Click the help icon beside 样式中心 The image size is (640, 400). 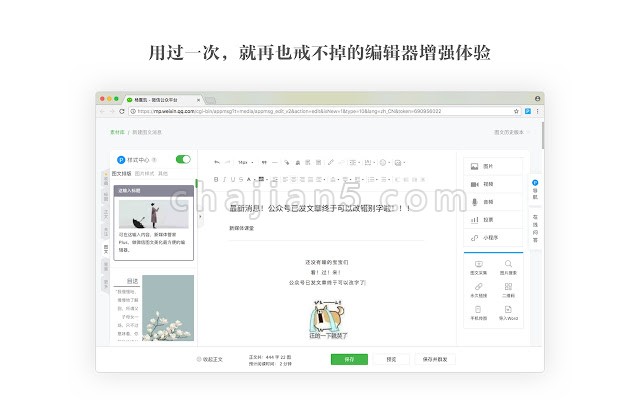[x=154, y=160]
